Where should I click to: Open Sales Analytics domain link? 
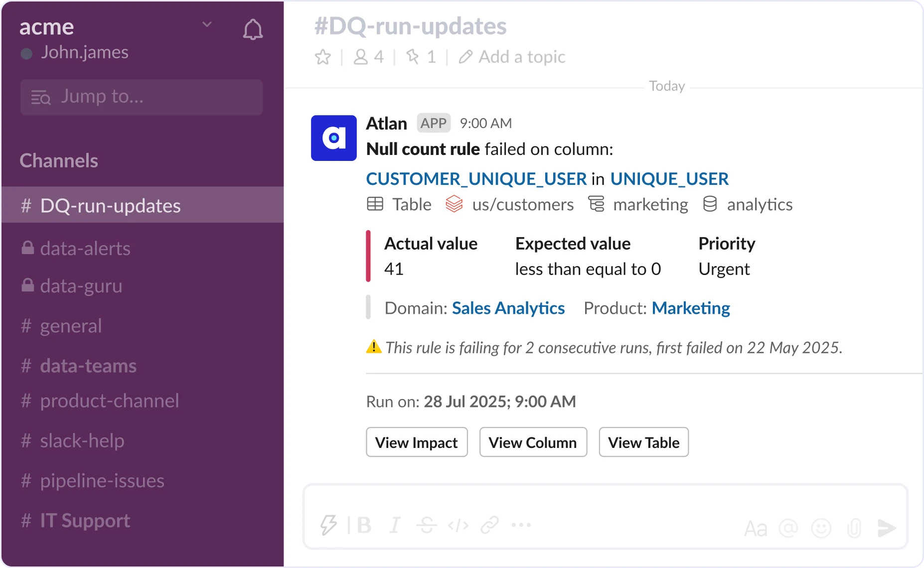[508, 308]
